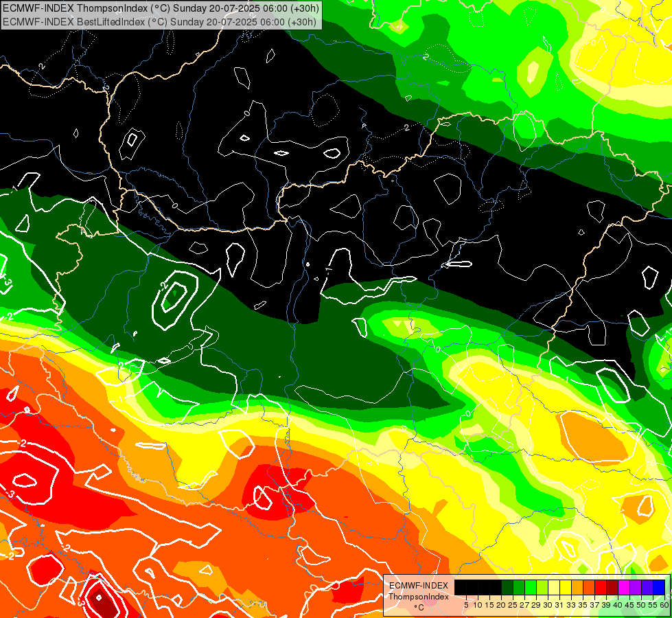Click legend scale value 60
This screenshot has width=672, height=618.
click(x=664, y=605)
